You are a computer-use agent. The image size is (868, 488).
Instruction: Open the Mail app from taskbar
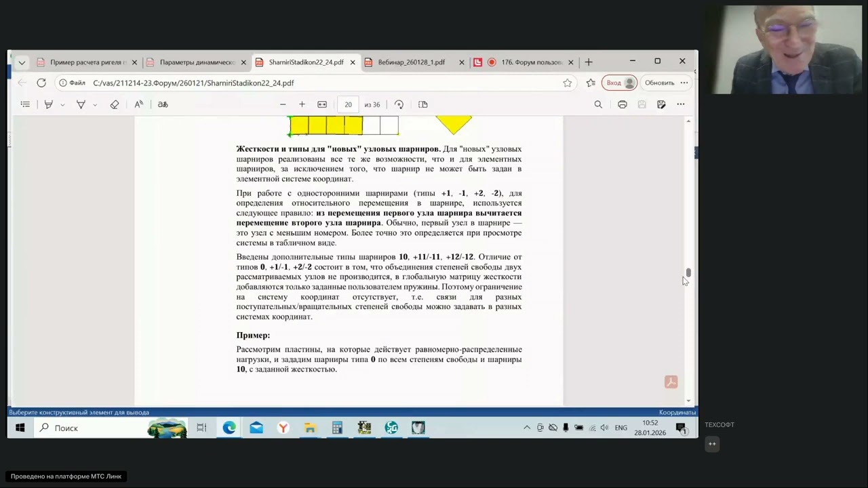[256, 428]
